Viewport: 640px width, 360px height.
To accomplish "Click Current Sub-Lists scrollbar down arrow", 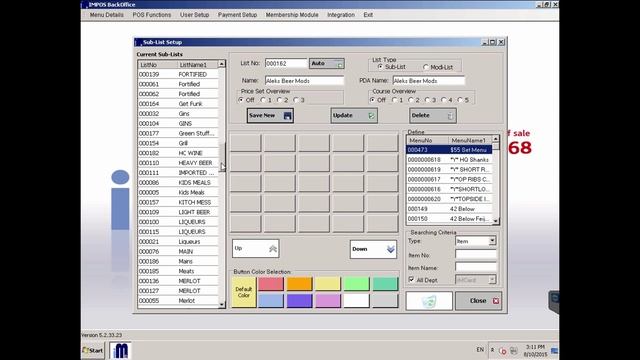I will click(x=222, y=304).
